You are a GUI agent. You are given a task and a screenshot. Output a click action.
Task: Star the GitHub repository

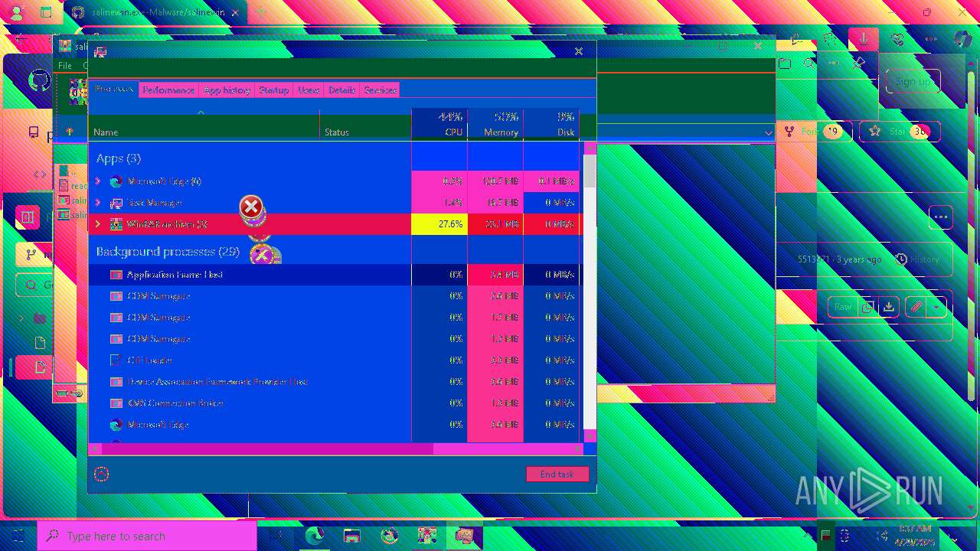[900, 132]
